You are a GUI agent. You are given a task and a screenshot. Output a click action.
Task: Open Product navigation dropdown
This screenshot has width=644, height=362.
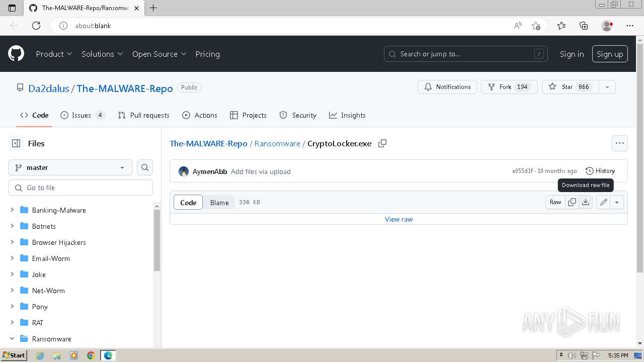point(54,54)
